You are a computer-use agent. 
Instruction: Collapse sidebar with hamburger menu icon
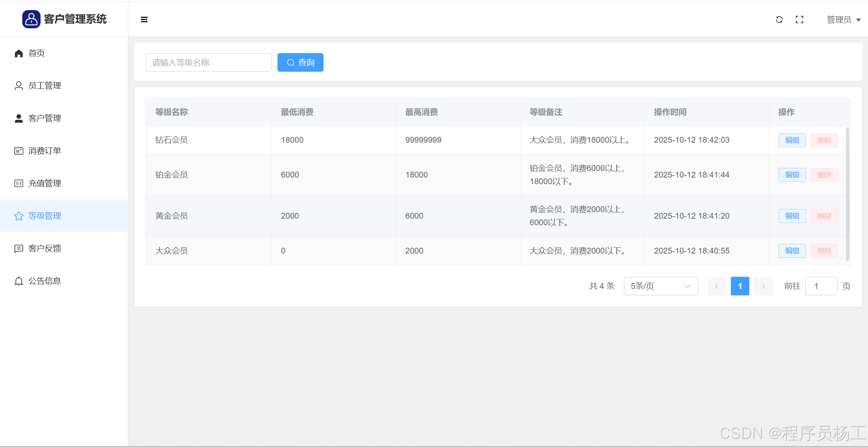coord(144,19)
